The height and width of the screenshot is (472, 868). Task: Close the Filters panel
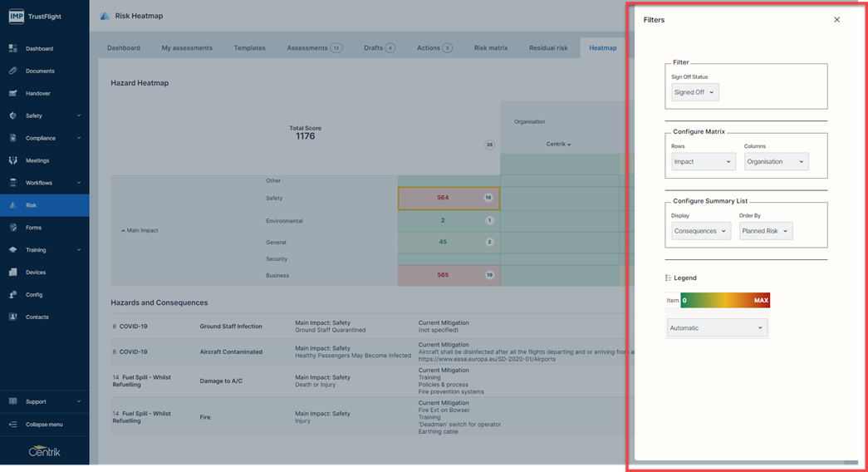pos(836,20)
